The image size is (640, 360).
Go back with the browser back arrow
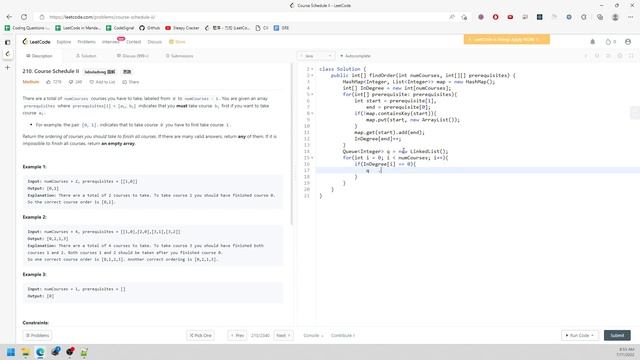click(x=9, y=17)
